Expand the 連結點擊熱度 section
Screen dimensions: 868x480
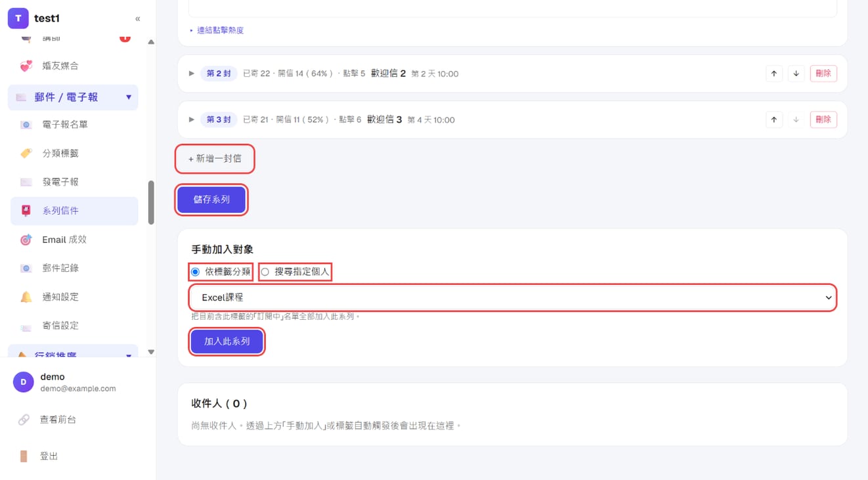pos(217,30)
